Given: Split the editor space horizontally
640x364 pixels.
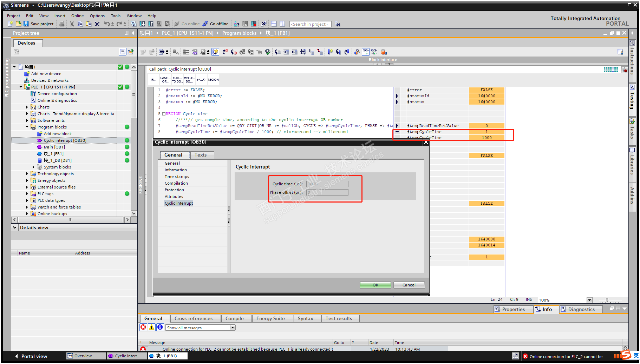Looking at the screenshot, I should pyautogui.click(x=274, y=24).
